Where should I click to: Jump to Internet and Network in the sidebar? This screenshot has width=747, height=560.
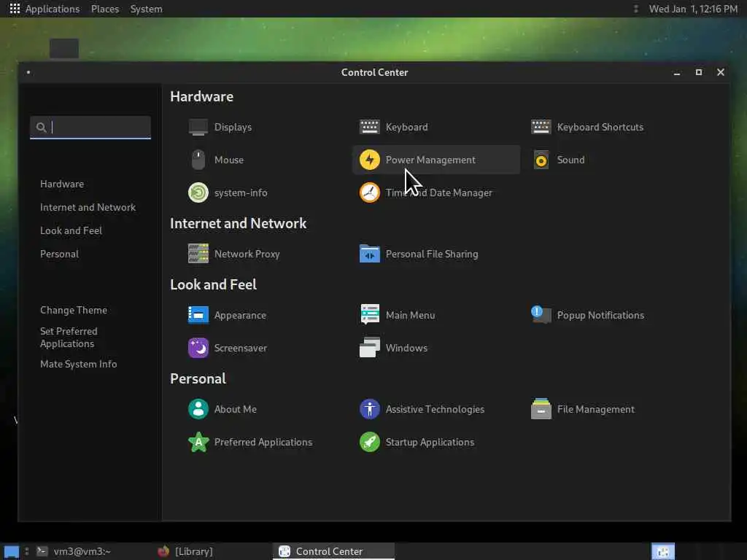(x=88, y=207)
